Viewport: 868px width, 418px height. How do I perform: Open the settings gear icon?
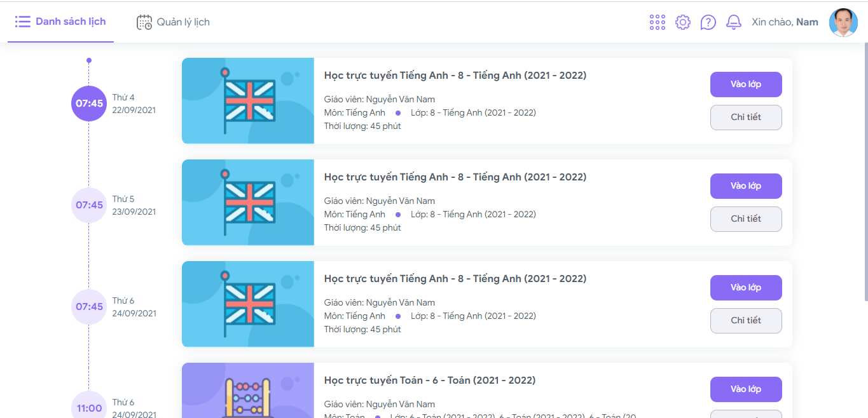point(683,22)
